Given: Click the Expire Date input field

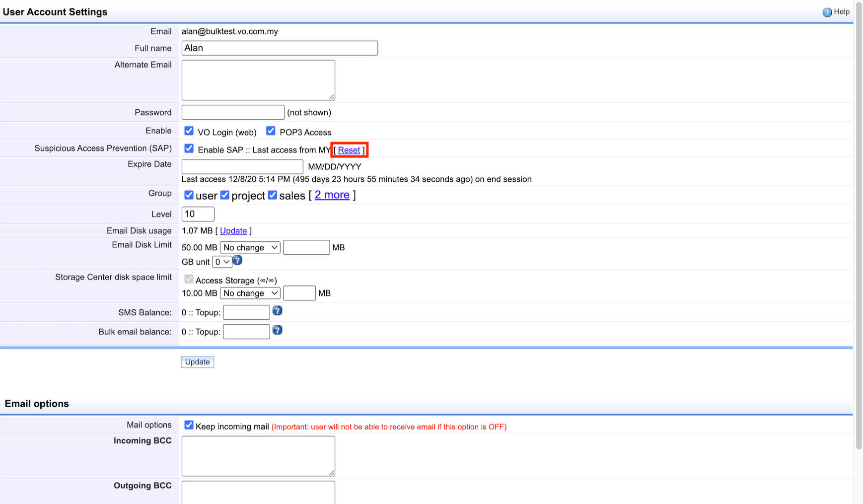Looking at the screenshot, I should [242, 166].
